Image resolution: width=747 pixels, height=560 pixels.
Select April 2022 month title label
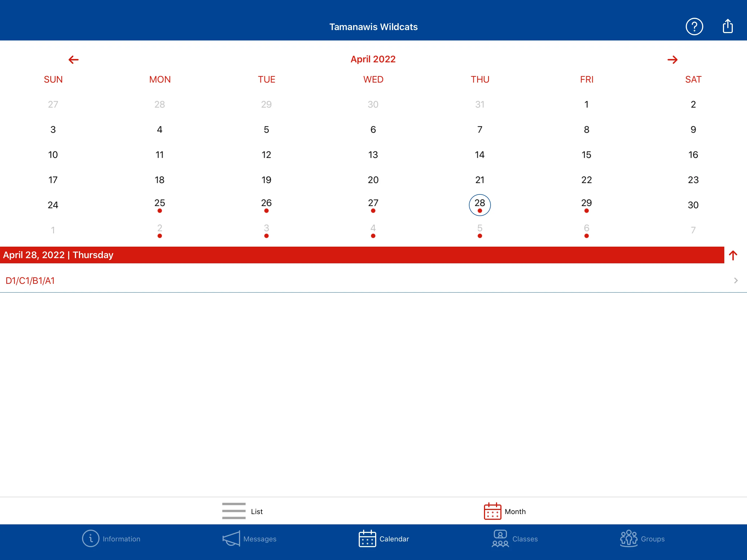tap(373, 59)
